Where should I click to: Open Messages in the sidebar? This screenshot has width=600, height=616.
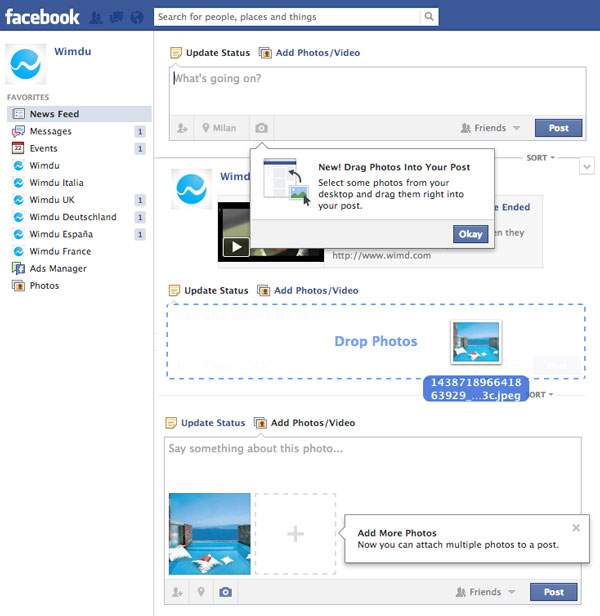pos(50,131)
